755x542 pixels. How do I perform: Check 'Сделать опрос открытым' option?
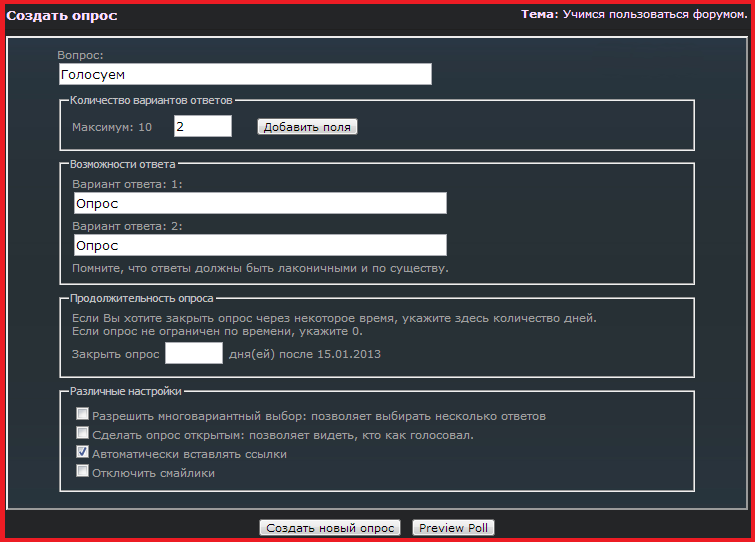pos(82,433)
